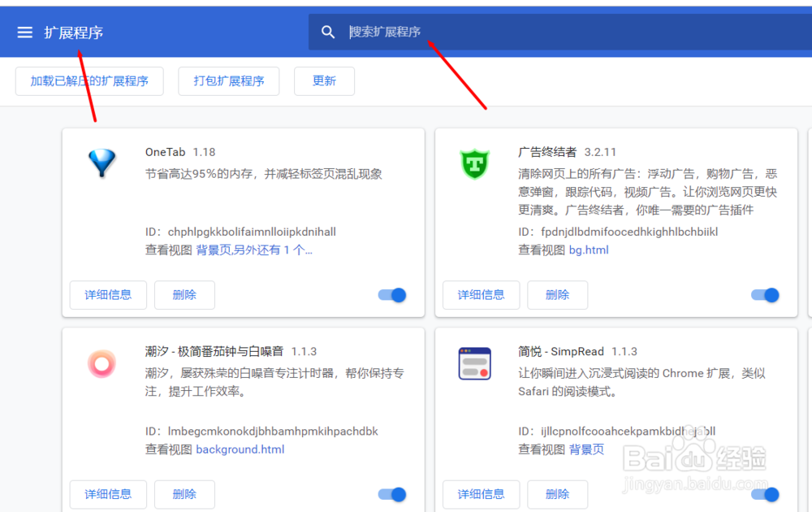Open background.html view link
This screenshot has height=512, width=812.
[240, 449]
